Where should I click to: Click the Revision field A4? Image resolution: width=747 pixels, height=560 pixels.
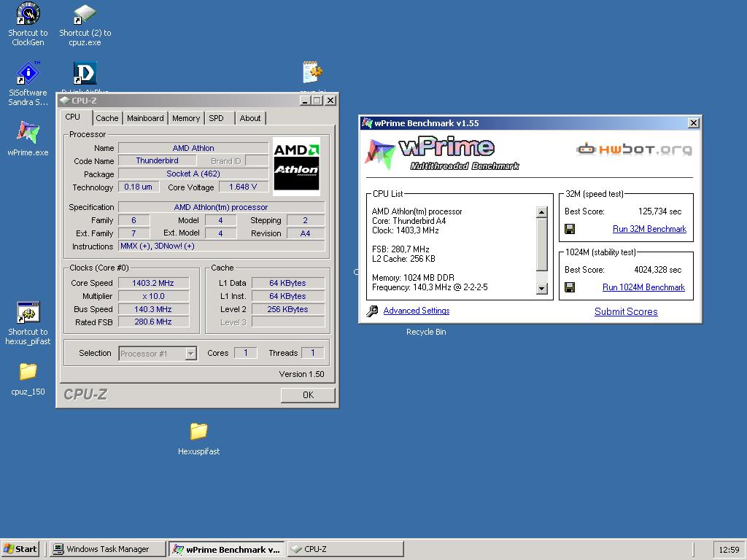tap(306, 233)
